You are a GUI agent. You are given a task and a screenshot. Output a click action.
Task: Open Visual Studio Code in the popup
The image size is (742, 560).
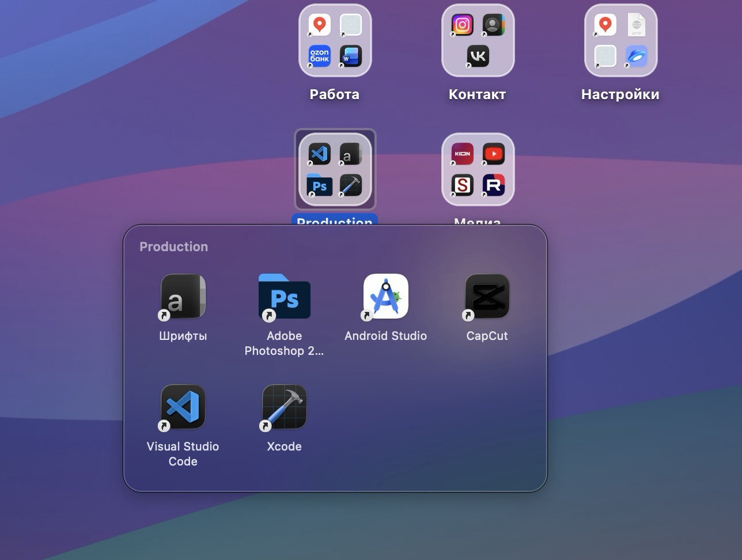[x=183, y=407]
